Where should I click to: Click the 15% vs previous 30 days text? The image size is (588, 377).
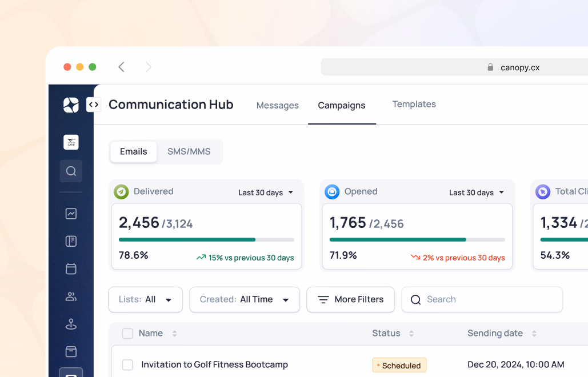coord(251,258)
